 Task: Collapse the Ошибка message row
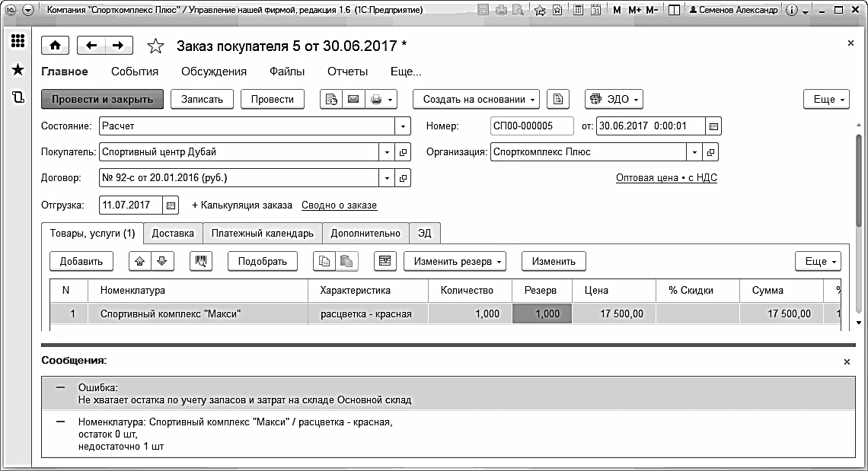click(x=60, y=388)
